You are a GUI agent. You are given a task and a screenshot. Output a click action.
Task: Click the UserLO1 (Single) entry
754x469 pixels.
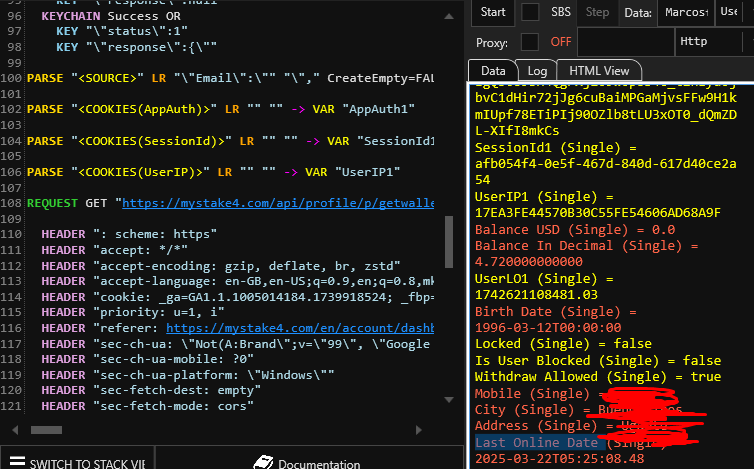(x=544, y=286)
